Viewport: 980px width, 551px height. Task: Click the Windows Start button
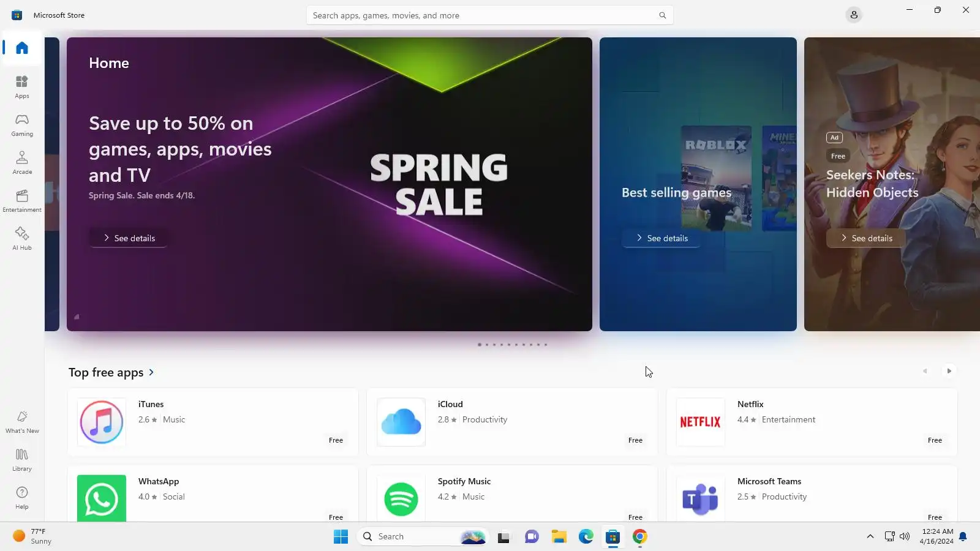341,537
